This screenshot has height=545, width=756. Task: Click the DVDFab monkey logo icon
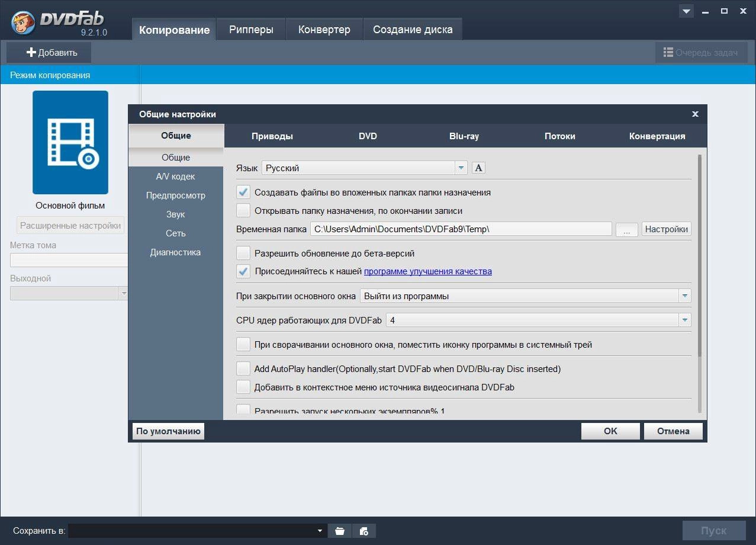(22, 21)
